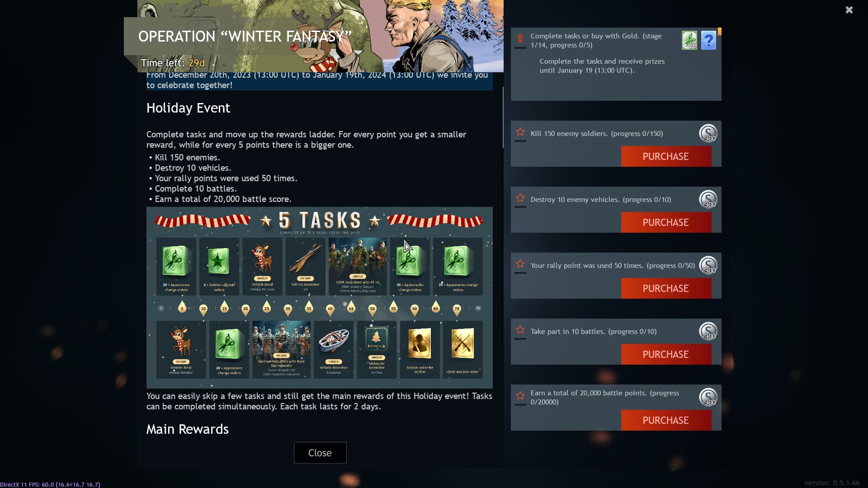868x488 pixels.
Task: Select German Assaulters with Horn Sturmgewehr reward
Action: 281,349
